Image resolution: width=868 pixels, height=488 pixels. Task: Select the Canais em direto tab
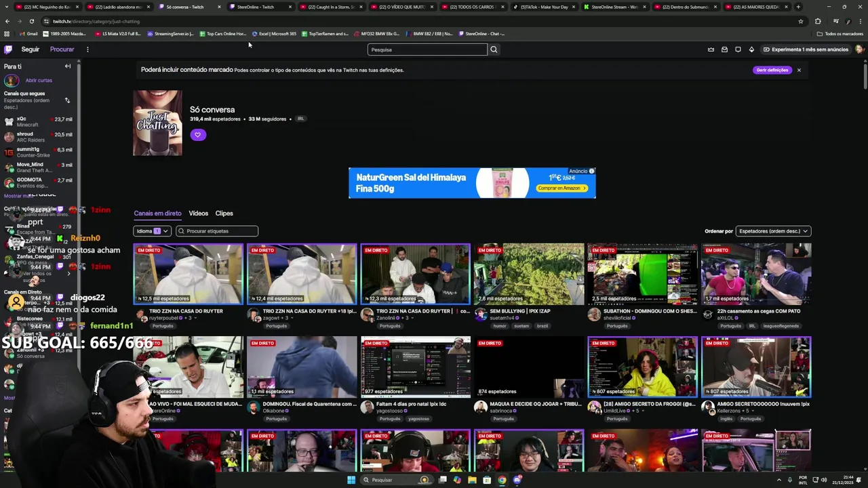pyautogui.click(x=157, y=213)
